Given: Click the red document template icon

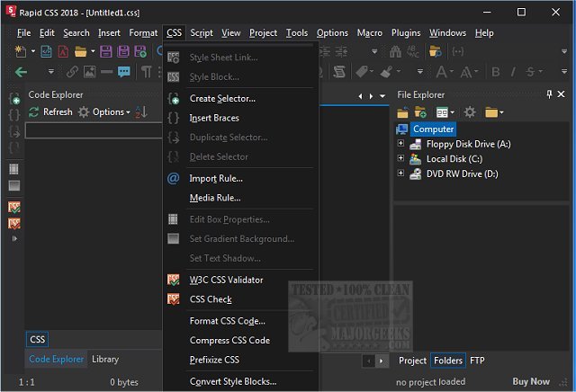Looking at the screenshot, I should (63, 51).
